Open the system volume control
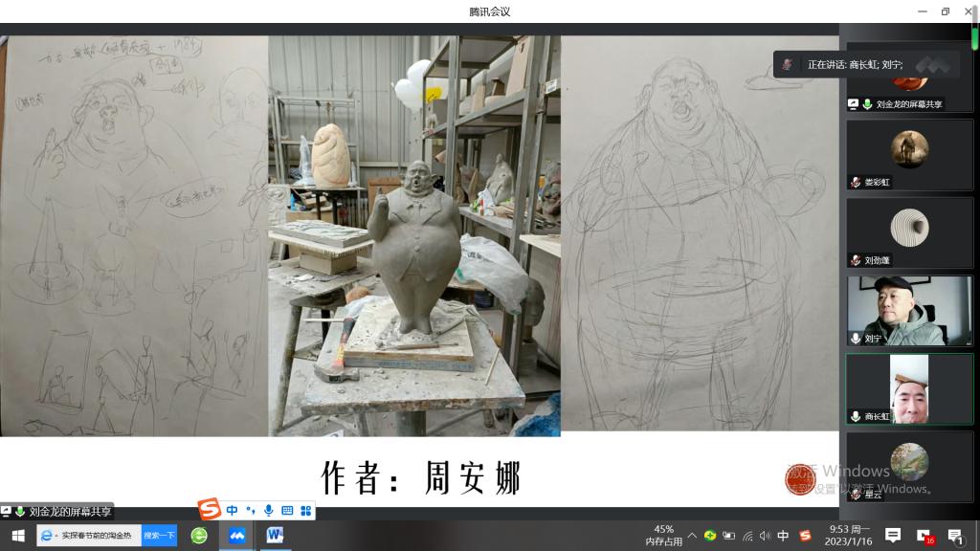Viewport: 980px width, 551px height. tap(765, 536)
